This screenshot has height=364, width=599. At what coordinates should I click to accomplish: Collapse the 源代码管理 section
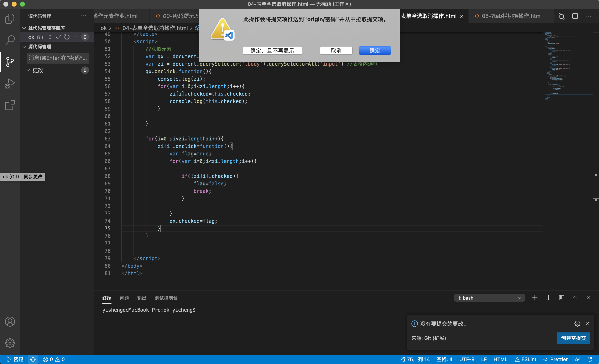24,47
